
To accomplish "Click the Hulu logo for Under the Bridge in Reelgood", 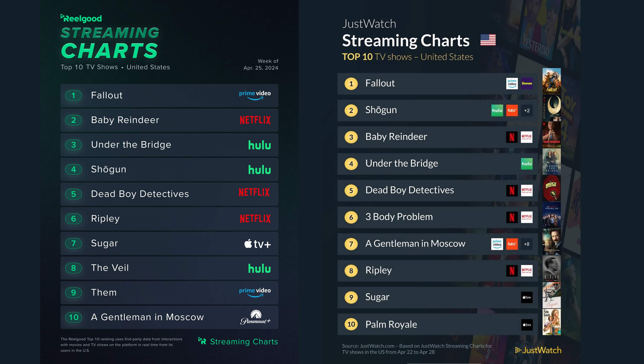I will (259, 145).
